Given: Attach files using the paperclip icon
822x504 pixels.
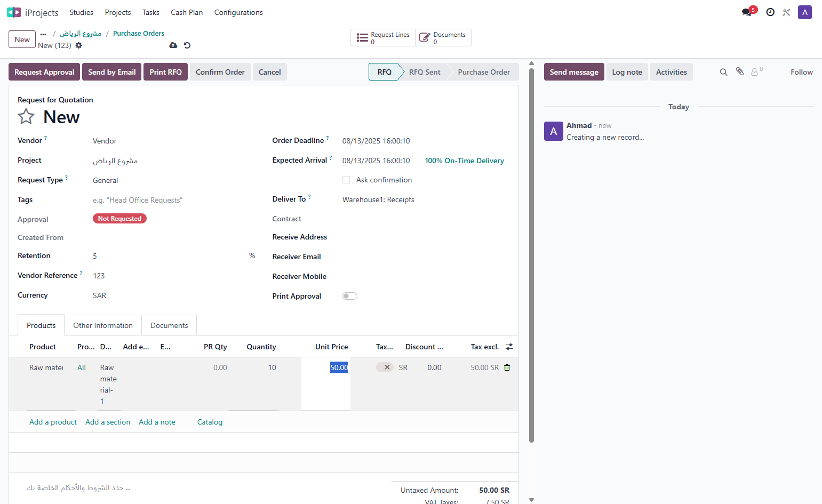Looking at the screenshot, I should [x=740, y=71].
